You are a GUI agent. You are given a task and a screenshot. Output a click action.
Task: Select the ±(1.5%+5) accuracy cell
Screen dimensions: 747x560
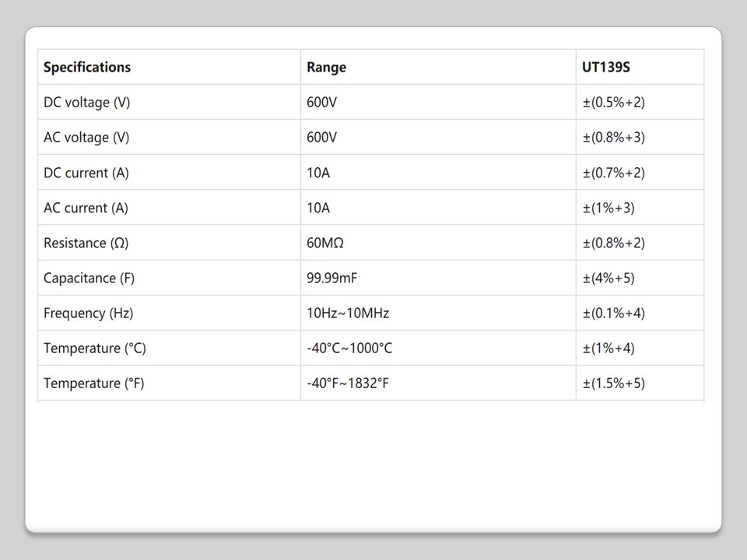point(613,383)
